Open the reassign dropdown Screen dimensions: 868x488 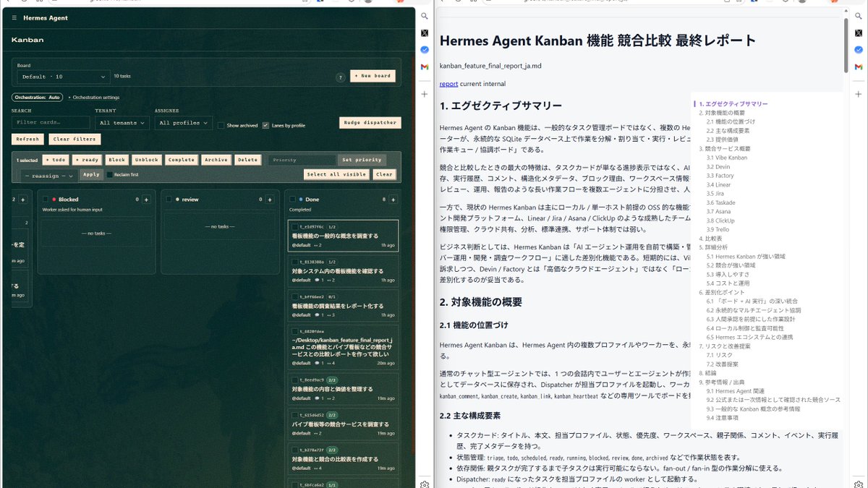[x=49, y=175]
